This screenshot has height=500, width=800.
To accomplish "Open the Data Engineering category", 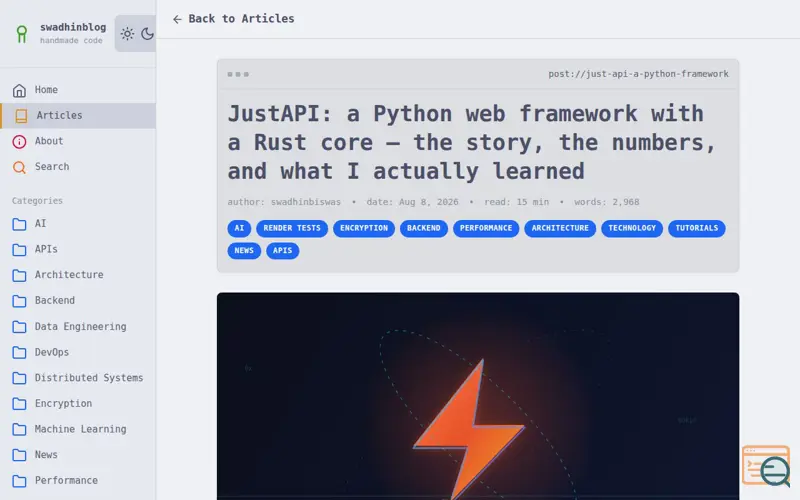I will click(80, 327).
